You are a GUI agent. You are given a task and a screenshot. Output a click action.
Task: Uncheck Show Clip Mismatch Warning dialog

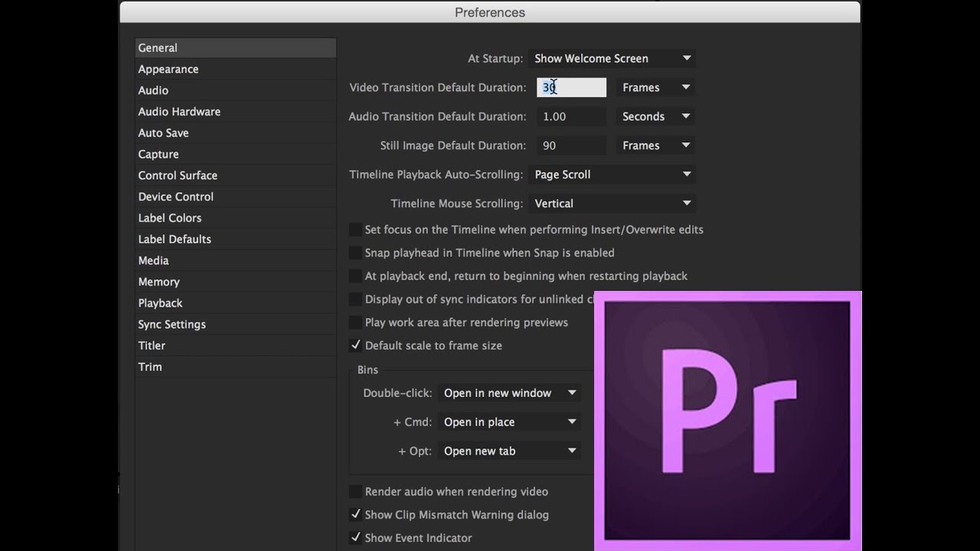pyautogui.click(x=355, y=515)
